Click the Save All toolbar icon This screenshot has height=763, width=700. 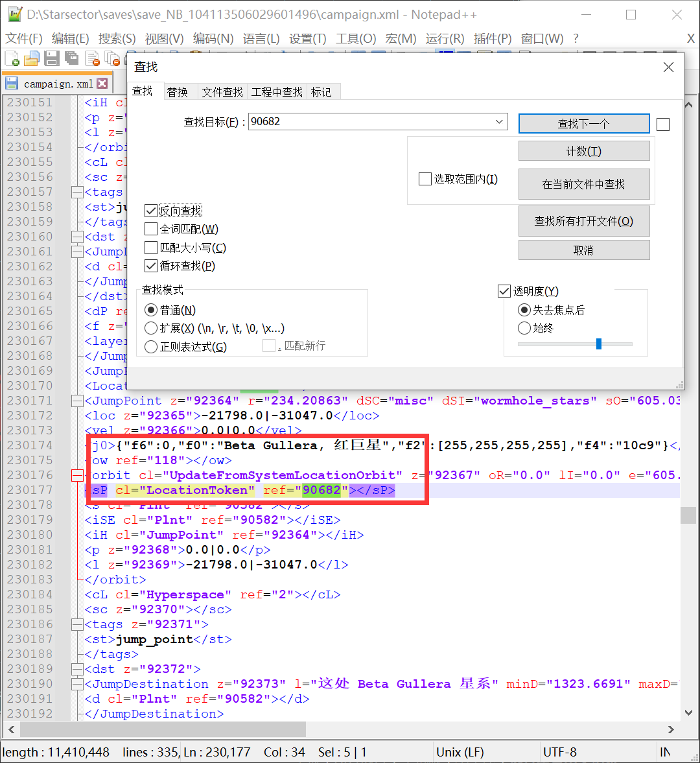pos(71,59)
